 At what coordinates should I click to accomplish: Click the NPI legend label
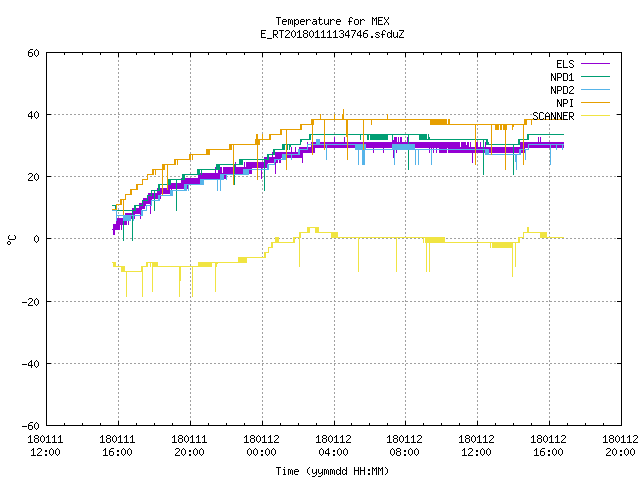point(565,103)
